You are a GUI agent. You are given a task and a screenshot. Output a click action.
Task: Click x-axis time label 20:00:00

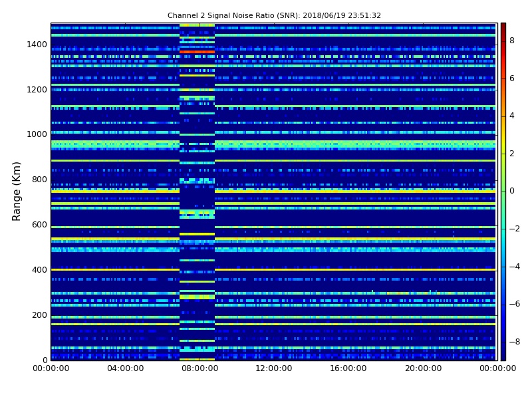pos(423,368)
